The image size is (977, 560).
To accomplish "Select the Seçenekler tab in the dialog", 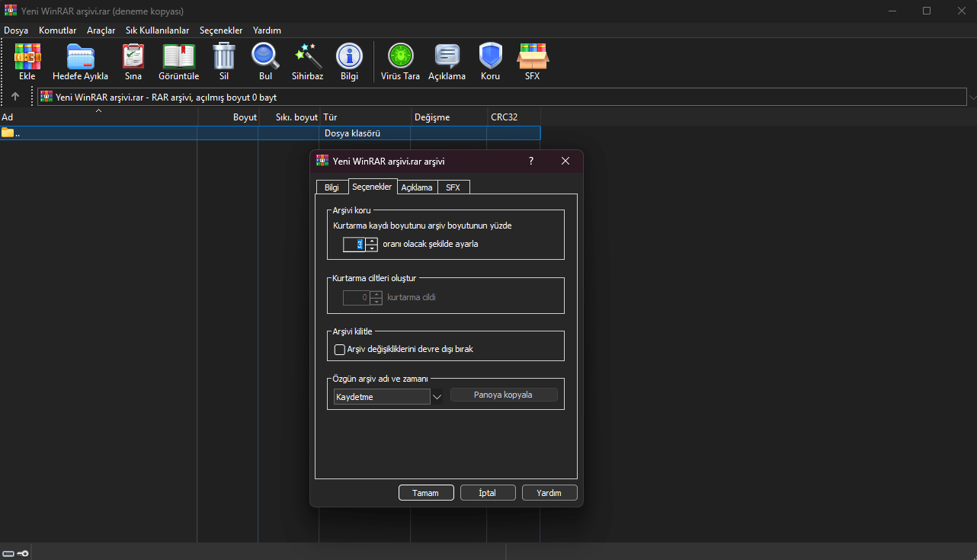I will tap(372, 187).
